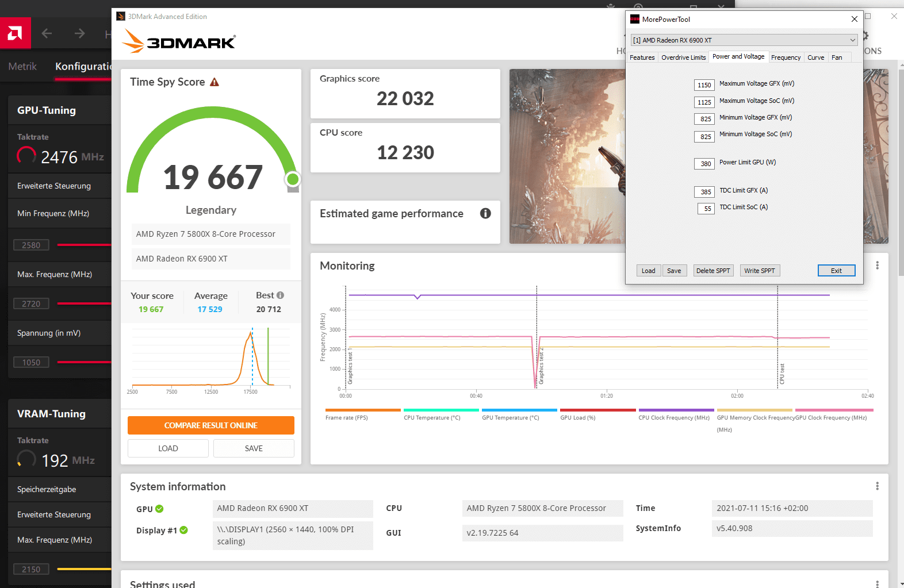Open the Curve tab

pos(815,57)
